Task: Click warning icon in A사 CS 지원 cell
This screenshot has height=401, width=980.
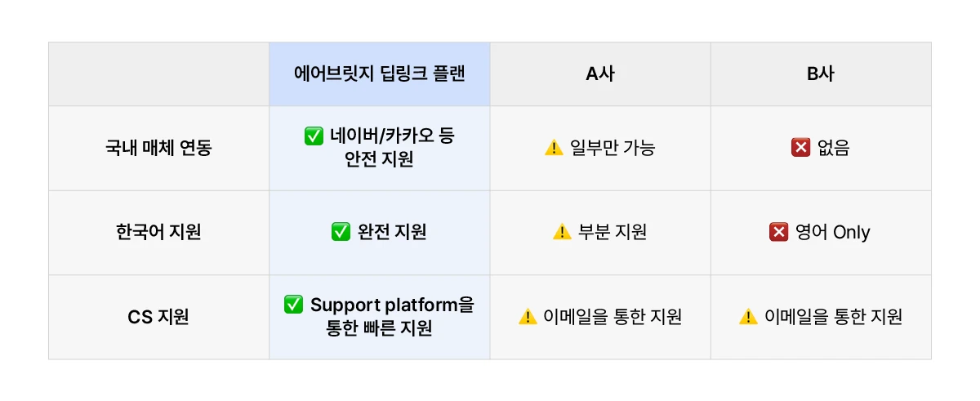Action: [528, 317]
